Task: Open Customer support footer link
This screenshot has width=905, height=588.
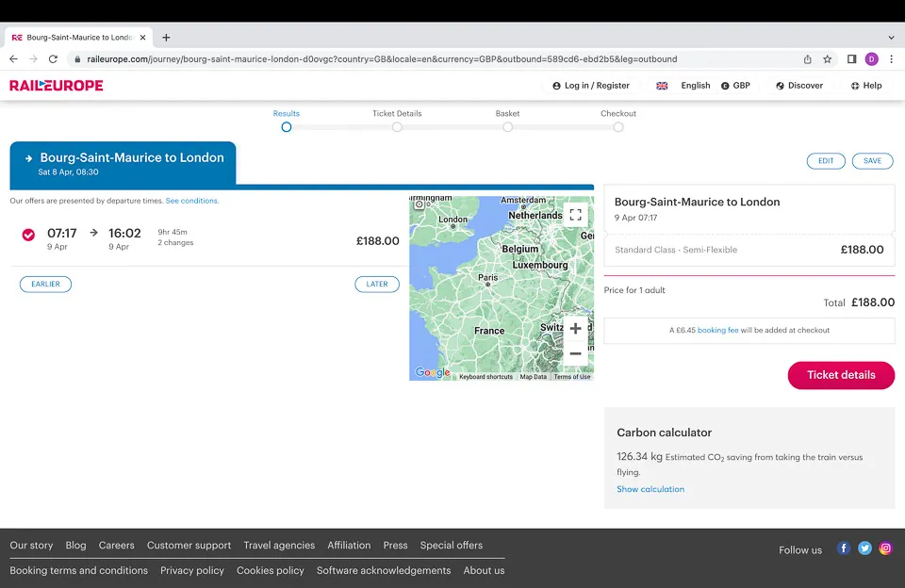Action: coord(189,546)
